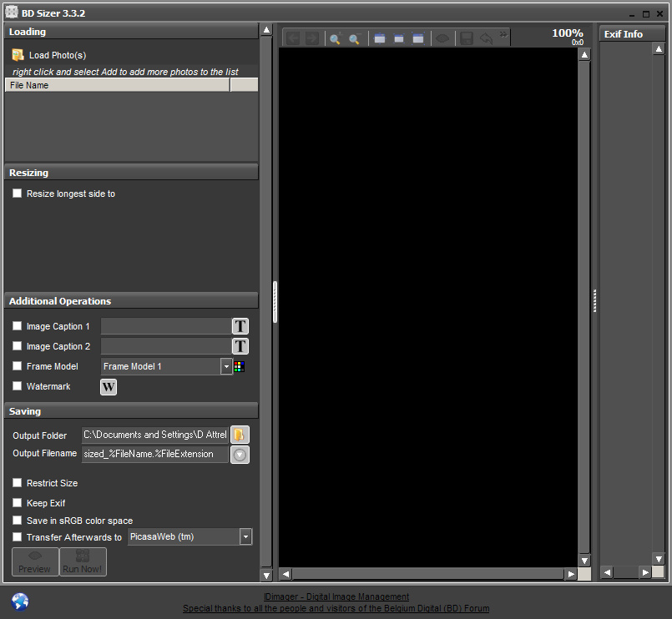
Task: Click the Image Caption 2 text field
Action: pos(166,346)
